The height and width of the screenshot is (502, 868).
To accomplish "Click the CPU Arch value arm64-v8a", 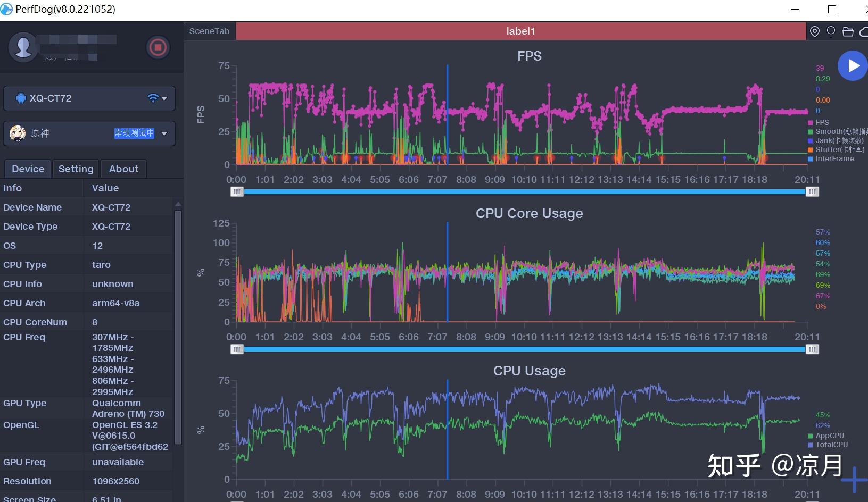I will tap(116, 303).
